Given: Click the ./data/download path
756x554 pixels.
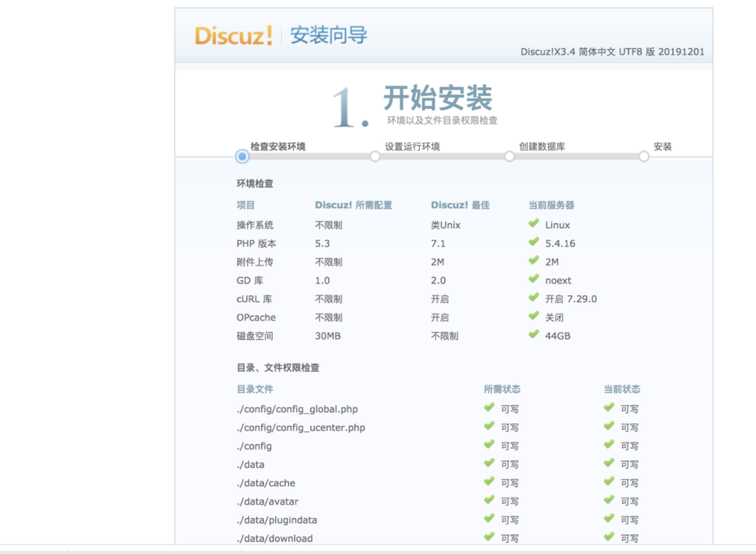Looking at the screenshot, I should [274, 539].
